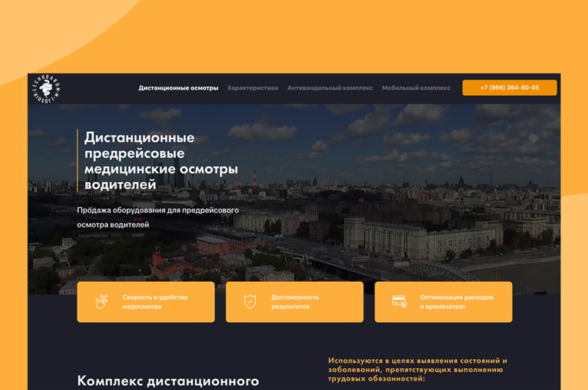588x390 pixels.
Task: Click the Lechubarom Biosoft-M round logo
Action: pyautogui.click(x=46, y=89)
